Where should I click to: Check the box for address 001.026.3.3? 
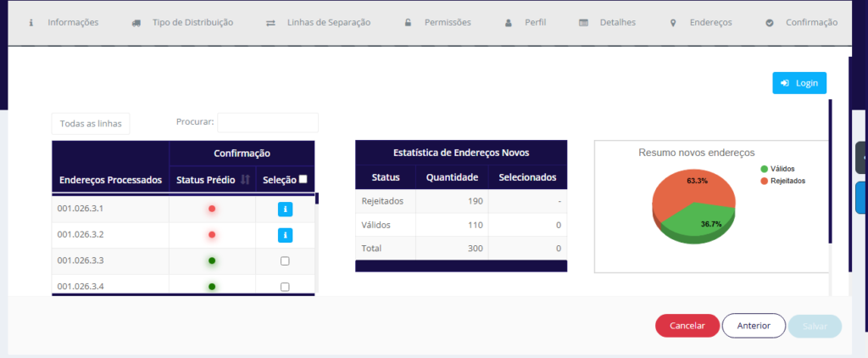(285, 261)
